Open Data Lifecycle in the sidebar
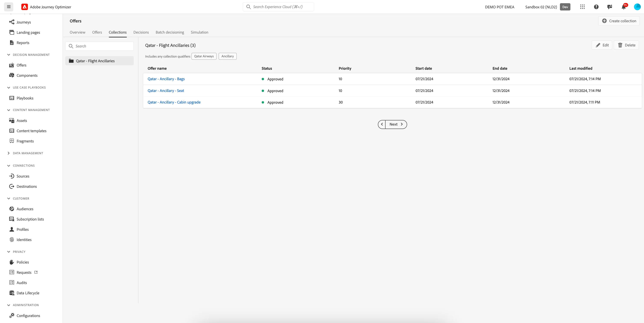The image size is (644, 323). tap(24, 293)
